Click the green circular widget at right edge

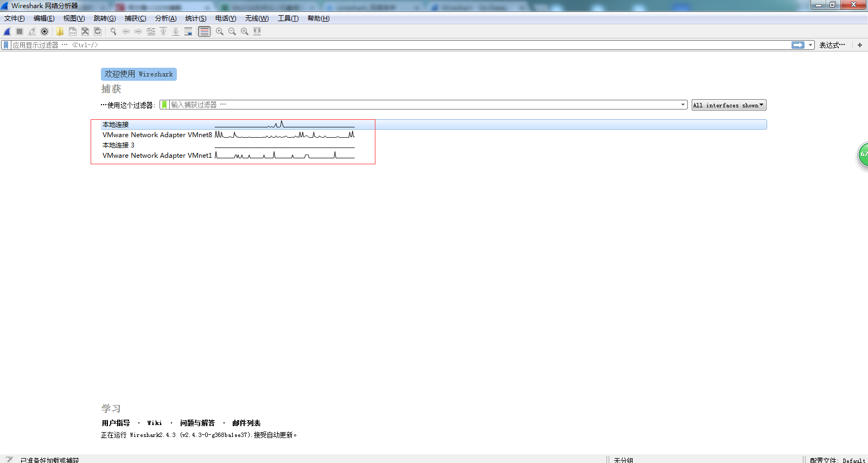pyautogui.click(x=863, y=155)
